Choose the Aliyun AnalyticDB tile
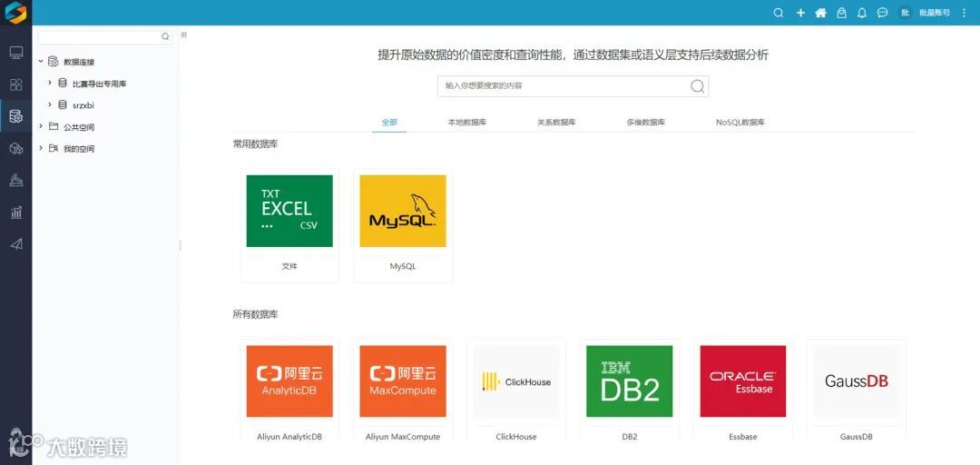Viewport: 980px width, 465px height. pos(289,381)
